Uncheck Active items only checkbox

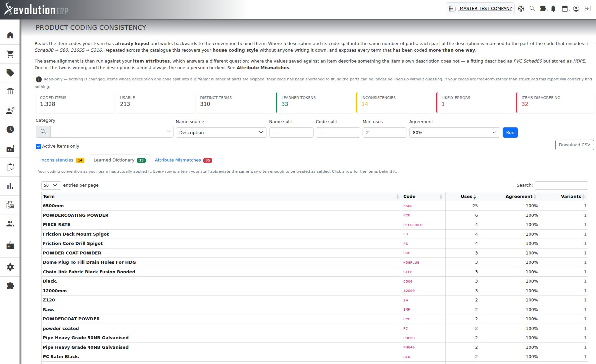[38, 146]
